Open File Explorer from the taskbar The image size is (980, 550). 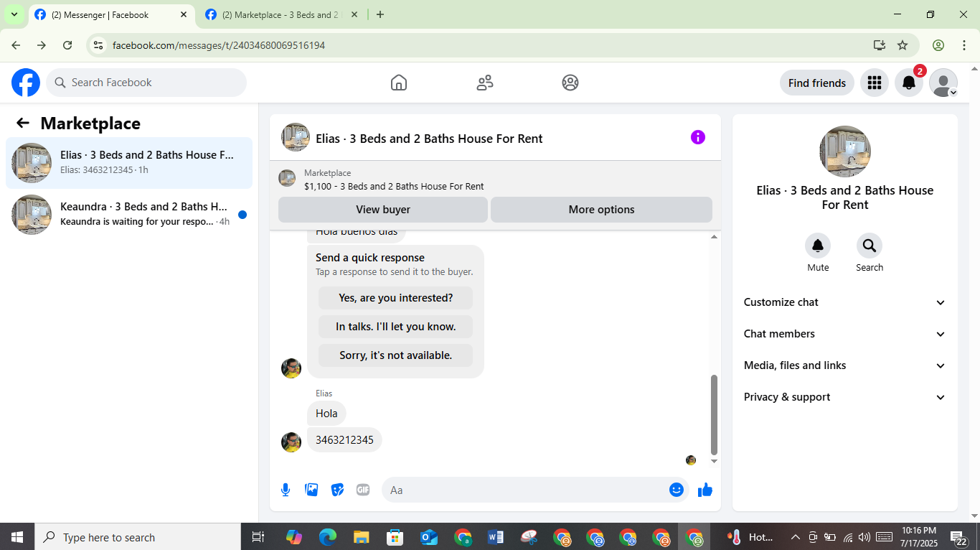click(361, 537)
